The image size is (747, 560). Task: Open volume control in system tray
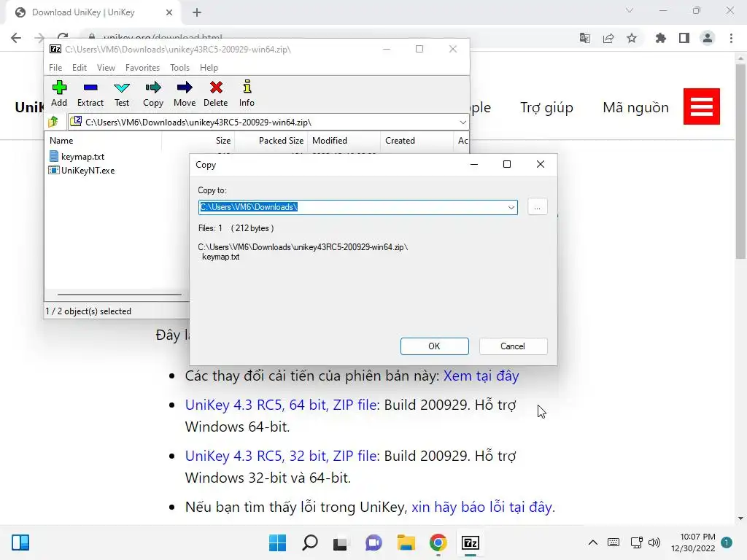tap(654, 542)
